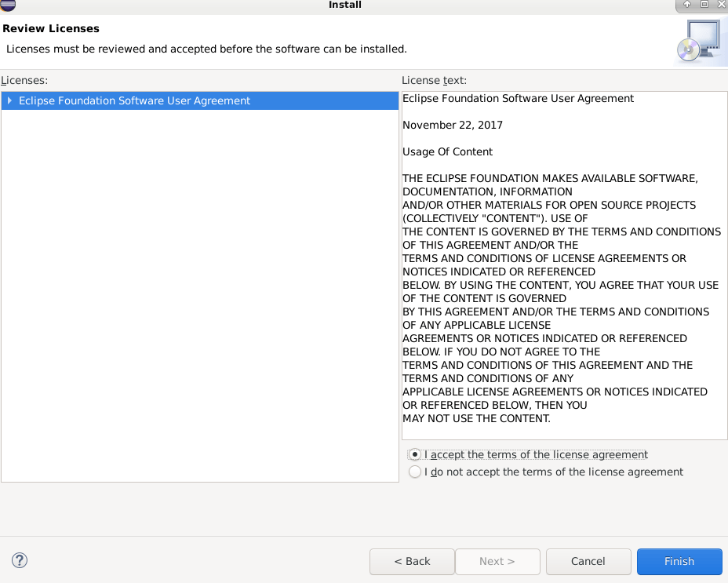The image size is (728, 583).
Task: Click 'MAY NOT USE THE CONTENT.' line
Action: tap(476, 418)
